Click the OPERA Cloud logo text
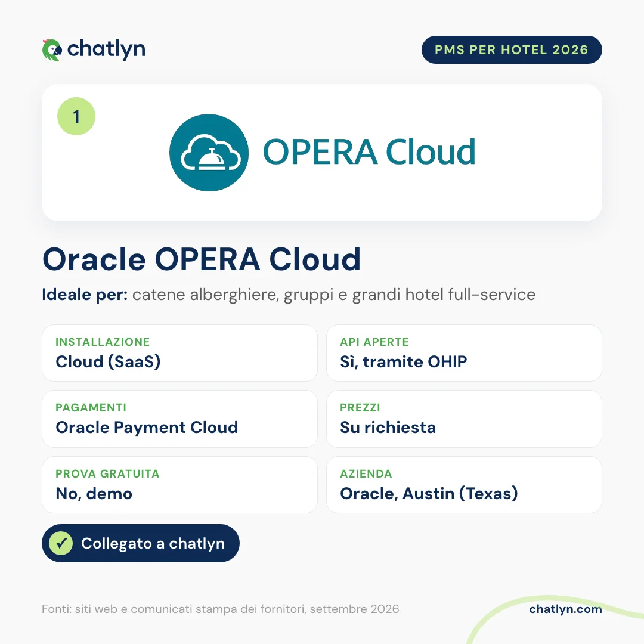Image resolution: width=644 pixels, height=644 pixels. tap(369, 152)
